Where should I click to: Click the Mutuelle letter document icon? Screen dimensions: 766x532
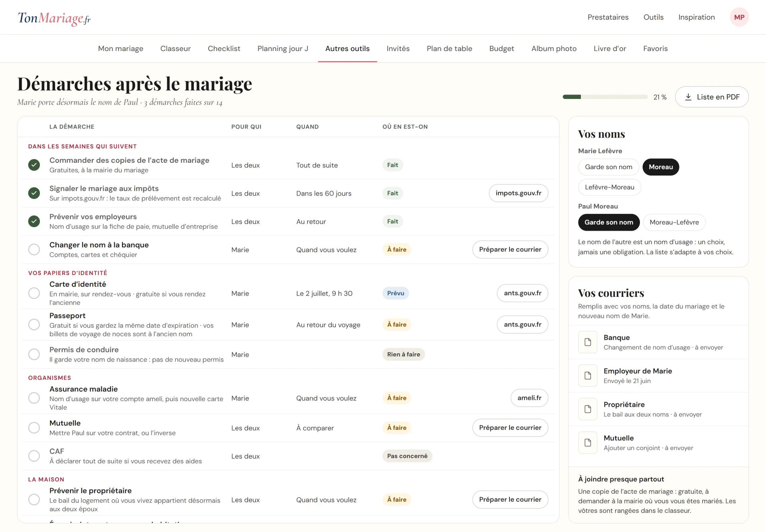588,443
